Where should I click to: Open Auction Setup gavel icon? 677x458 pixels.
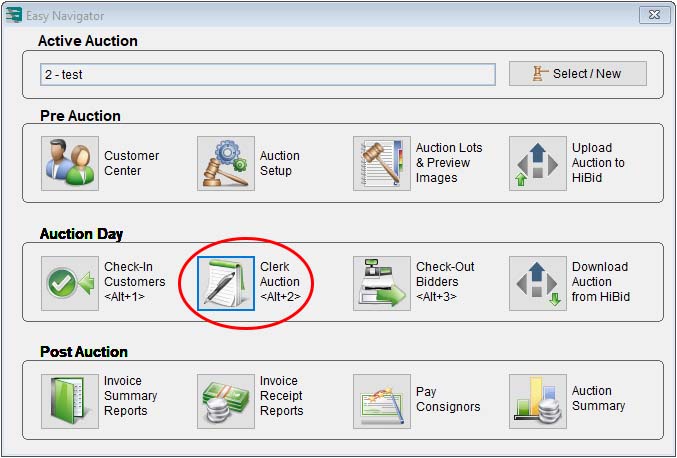coord(226,164)
